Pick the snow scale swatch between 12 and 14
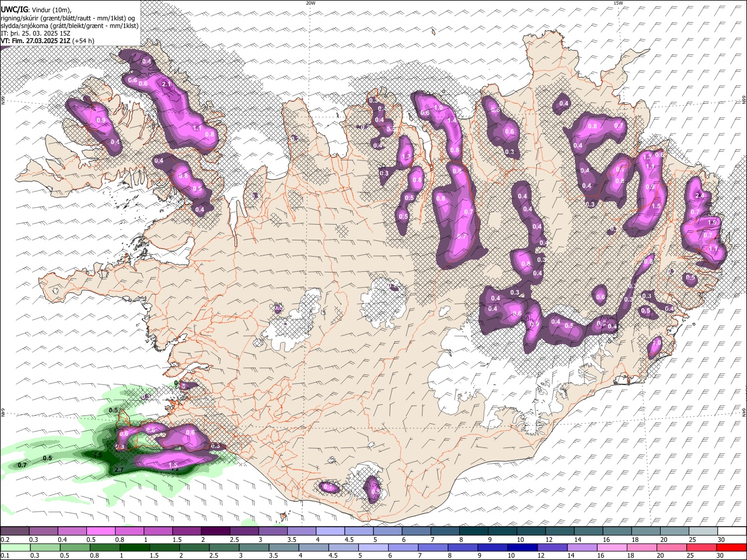747x560 pixels. [x=560, y=531]
